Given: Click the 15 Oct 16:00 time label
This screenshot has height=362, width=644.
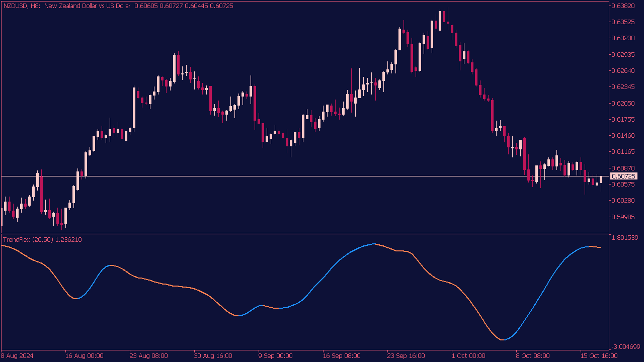Looking at the screenshot, I should tap(599, 356).
